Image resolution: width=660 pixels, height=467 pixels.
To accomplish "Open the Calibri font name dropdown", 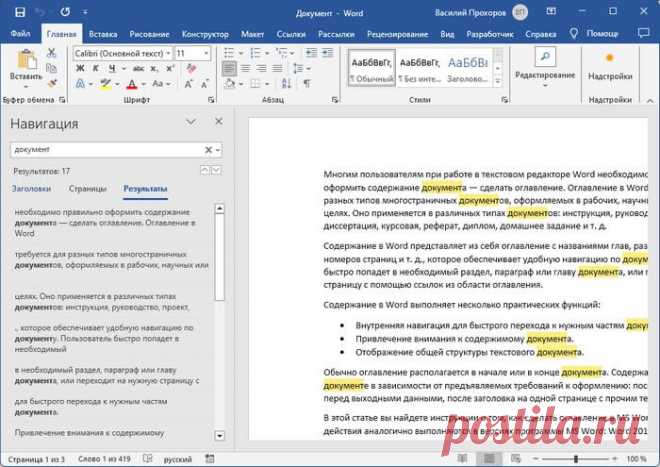I will point(168,53).
